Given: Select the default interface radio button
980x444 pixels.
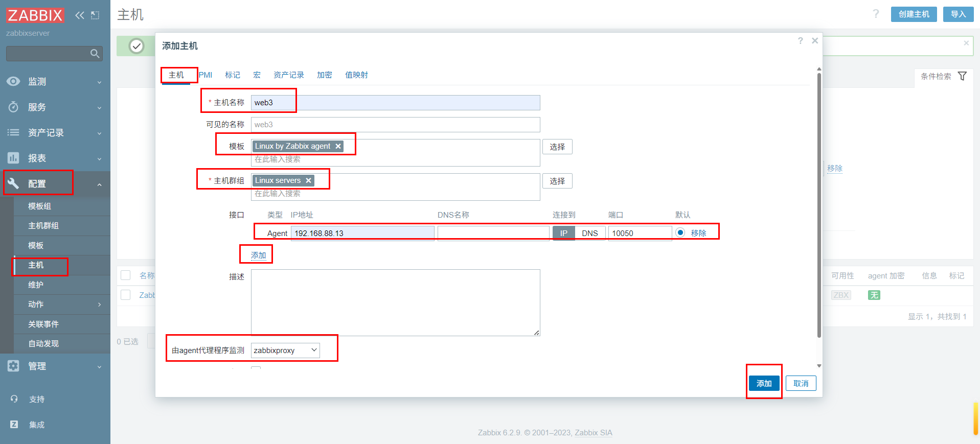Looking at the screenshot, I should [680, 232].
